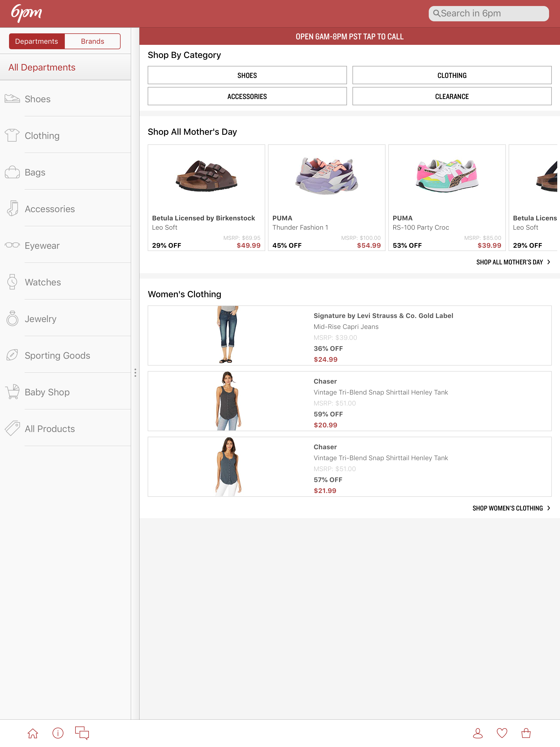Grab the sidebar divider handle dots

[135, 373]
